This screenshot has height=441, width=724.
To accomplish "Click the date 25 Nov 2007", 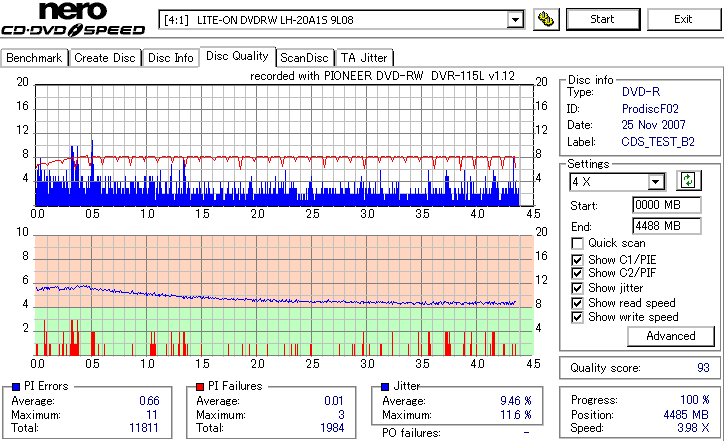I will click(653, 125).
